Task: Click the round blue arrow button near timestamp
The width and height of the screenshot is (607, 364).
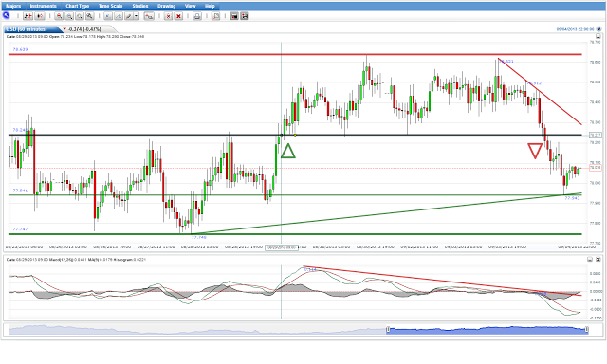Action: click(598, 29)
